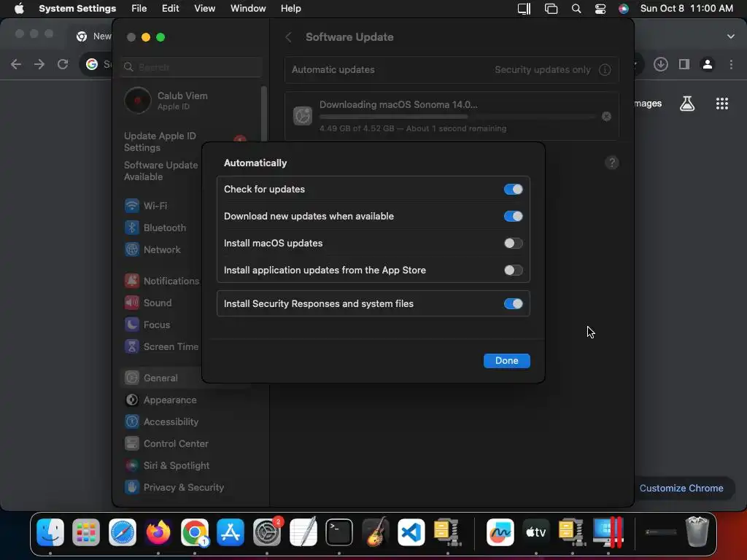Open the View menu
The width and height of the screenshot is (747, 560).
(x=204, y=9)
